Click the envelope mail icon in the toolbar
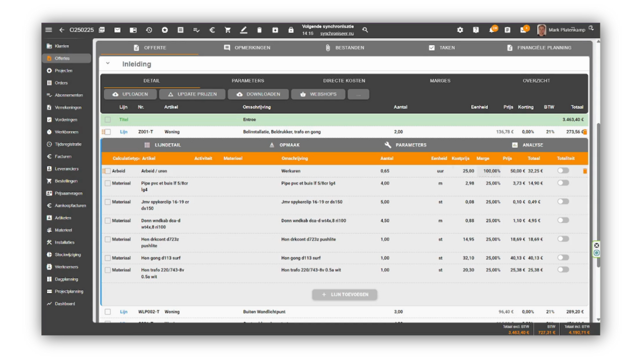The width and height of the screenshot is (644, 362). [117, 30]
